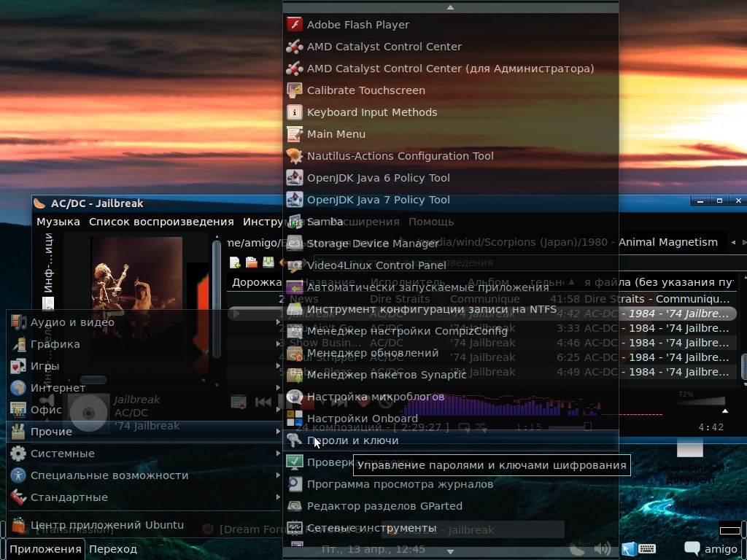Screen dimensions: 747x560
Task: Expand the Игры category
Action: tap(144, 366)
